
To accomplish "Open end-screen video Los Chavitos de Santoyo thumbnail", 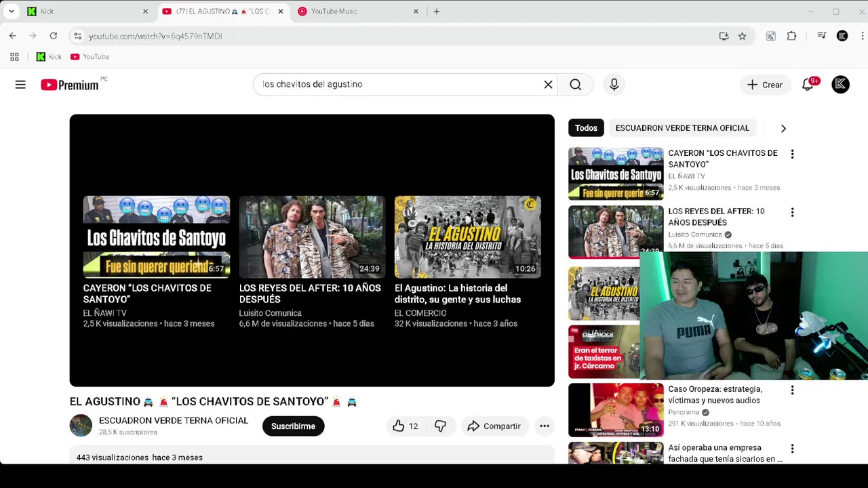I will coord(157,237).
